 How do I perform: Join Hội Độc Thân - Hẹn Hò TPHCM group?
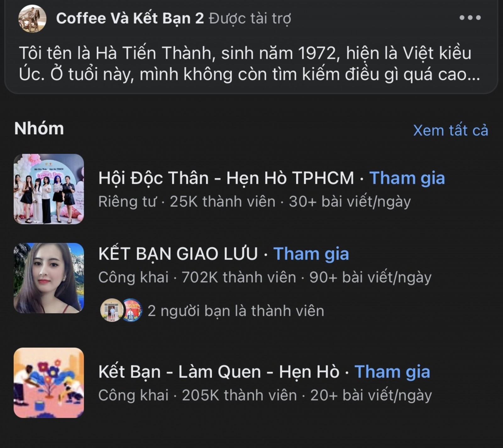pyautogui.click(x=407, y=178)
